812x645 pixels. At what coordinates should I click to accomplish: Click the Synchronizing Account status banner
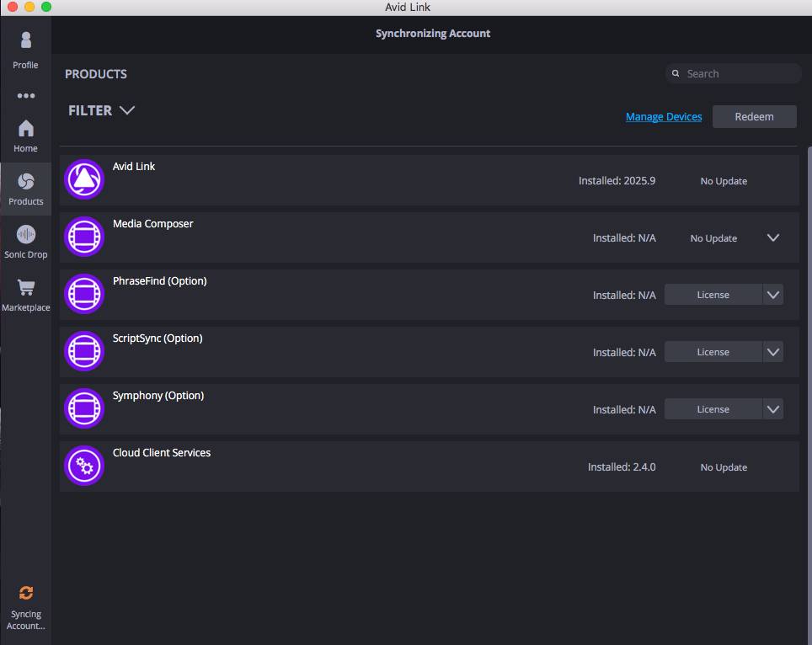[x=432, y=33]
